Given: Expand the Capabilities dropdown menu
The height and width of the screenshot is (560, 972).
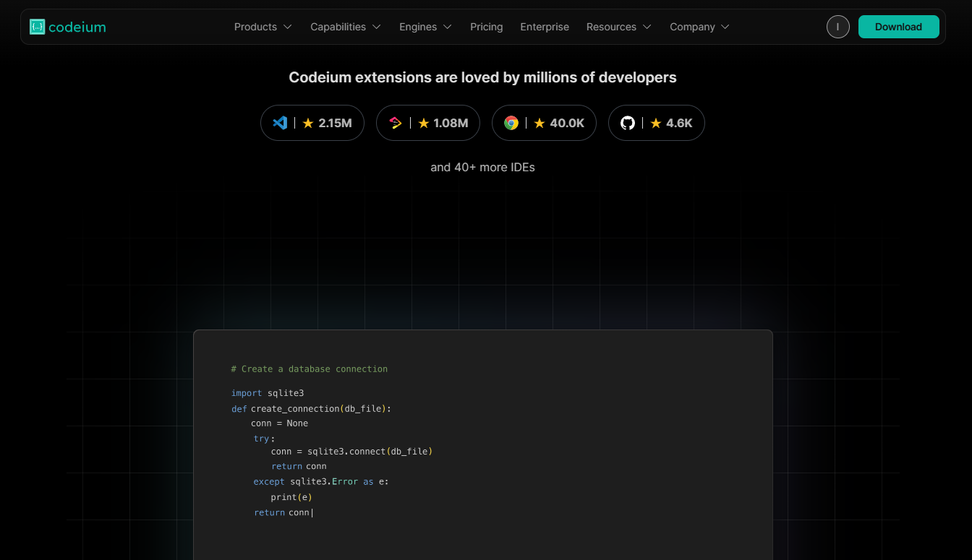Looking at the screenshot, I should pyautogui.click(x=346, y=27).
